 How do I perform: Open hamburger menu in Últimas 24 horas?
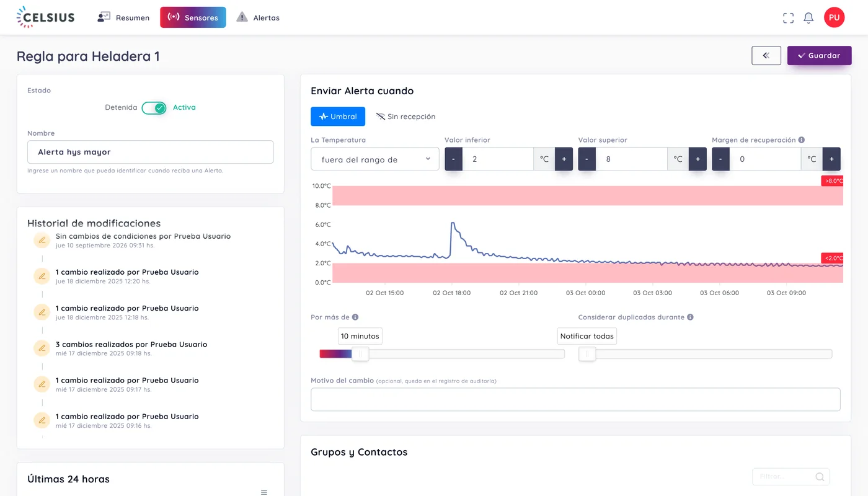pos(264,492)
